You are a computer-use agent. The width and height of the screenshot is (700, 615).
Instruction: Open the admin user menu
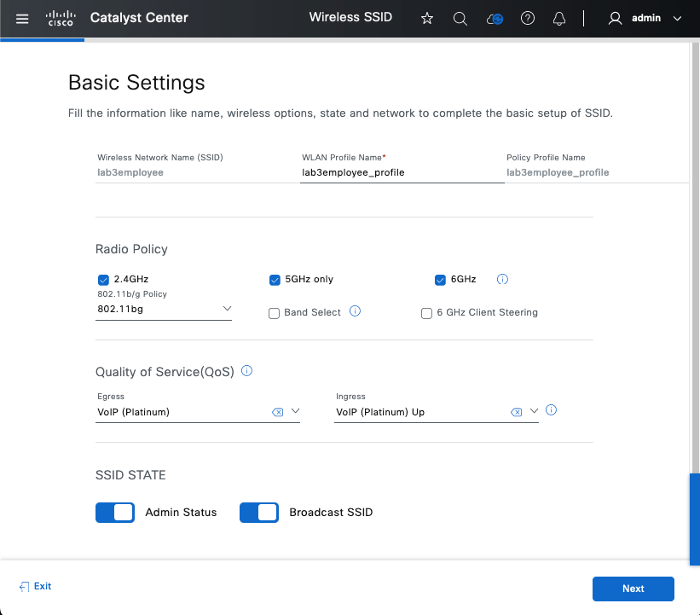coord(645,18)
